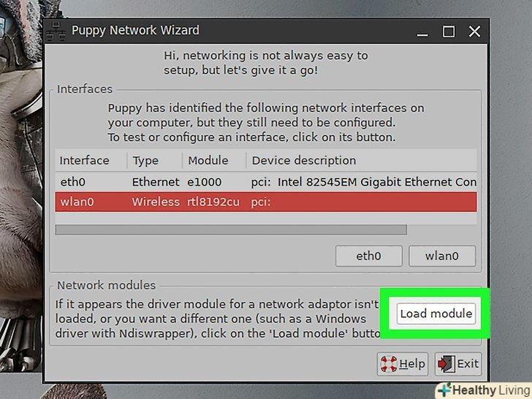532x399 pixels.
Task: Exit the Puppy Network Wizard
Action: point(458,364)
